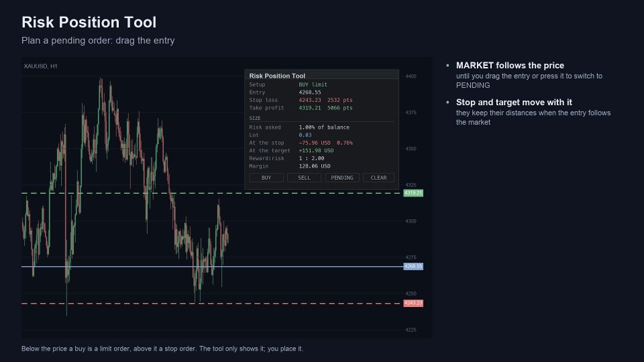
Task: Click the BUY button in the tool panel
Action: pos(266,178)
